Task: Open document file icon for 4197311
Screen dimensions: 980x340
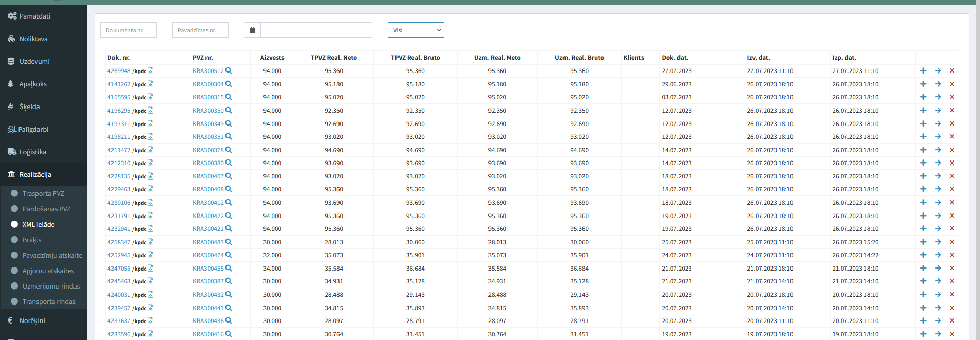Action: 150,124
